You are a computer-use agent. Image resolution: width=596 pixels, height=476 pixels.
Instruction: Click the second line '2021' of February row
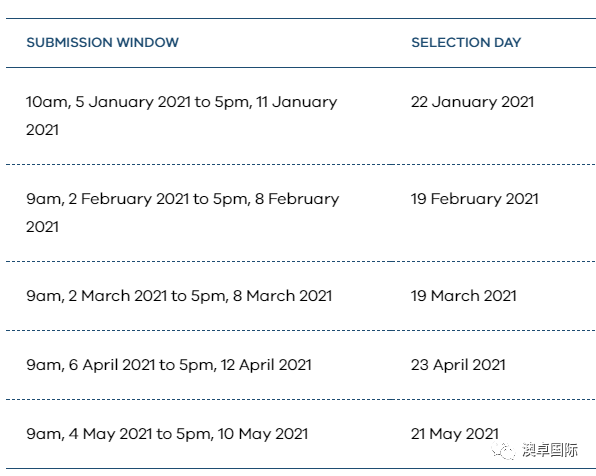(42, 227)
